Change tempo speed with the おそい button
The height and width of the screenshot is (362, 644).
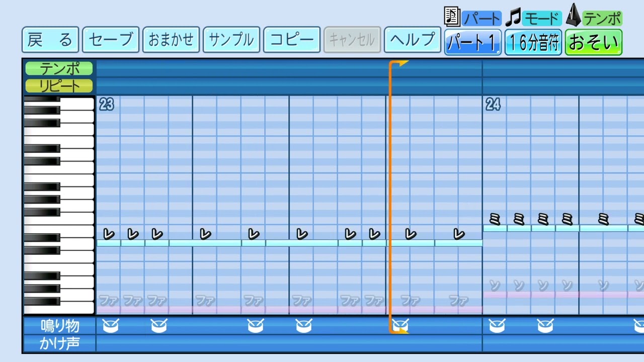(593, 42)
